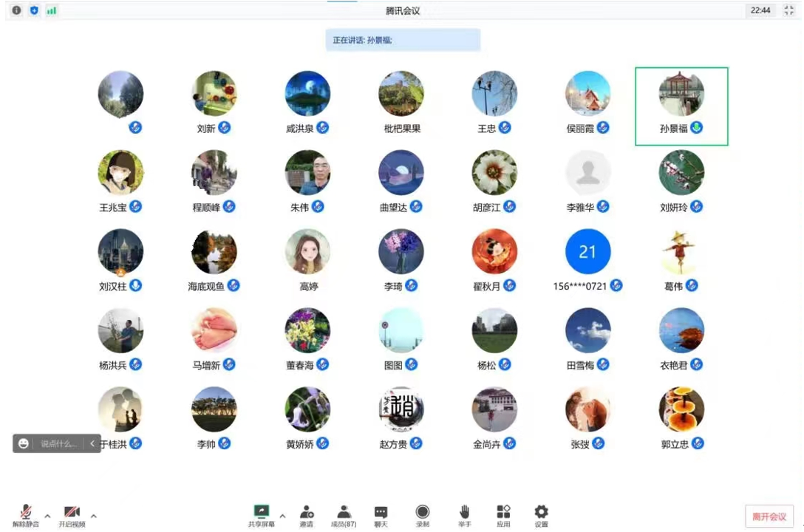Click the meeting info icon at top-left
This screenshot has width=804, height=532.
click(16, 10)
